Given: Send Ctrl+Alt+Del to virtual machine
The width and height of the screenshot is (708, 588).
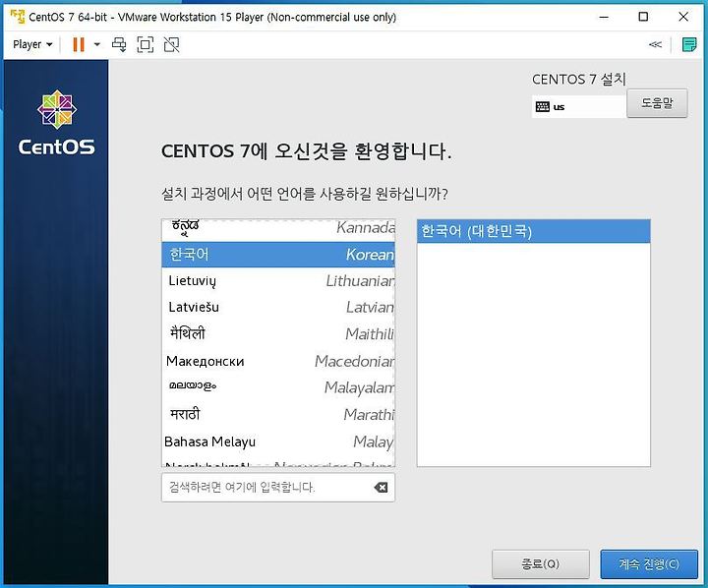Looking at the screenshot, I should click(119, 44).
